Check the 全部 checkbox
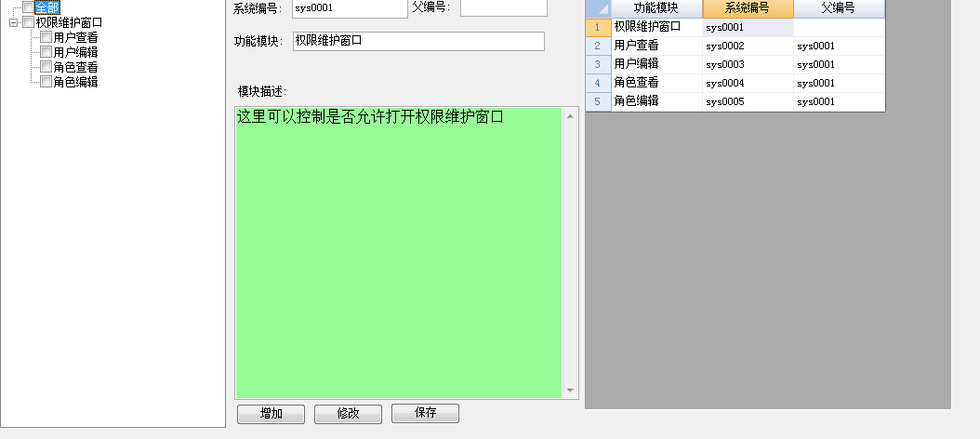The width and height of the screenshot is (980, 439). tap(28, 7)
